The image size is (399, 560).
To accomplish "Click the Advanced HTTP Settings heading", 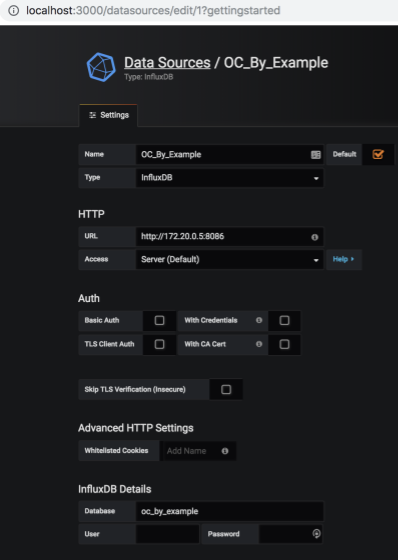I will (136, 428).
